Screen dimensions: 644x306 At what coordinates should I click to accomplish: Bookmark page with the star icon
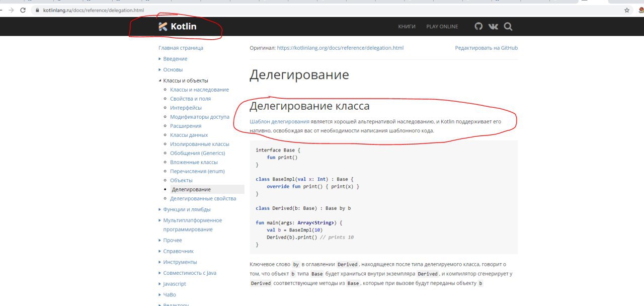coord(627,10)
